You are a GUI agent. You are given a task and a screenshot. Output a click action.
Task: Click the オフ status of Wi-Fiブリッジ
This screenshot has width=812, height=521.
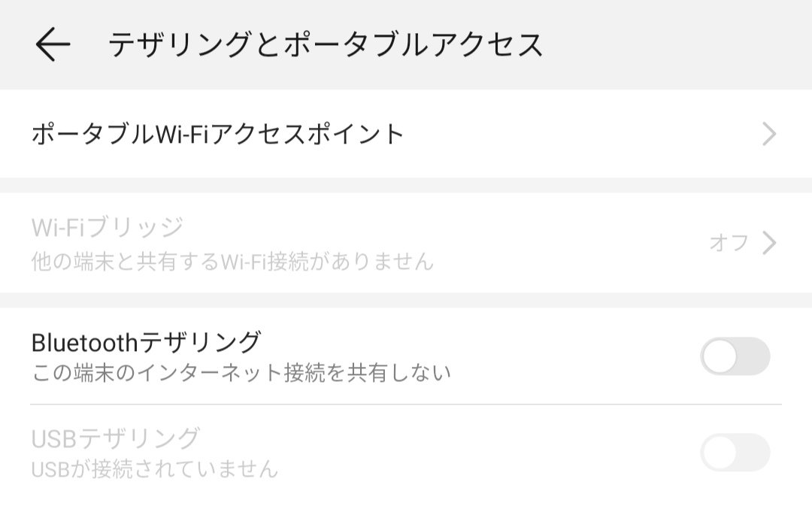(729, 242)
